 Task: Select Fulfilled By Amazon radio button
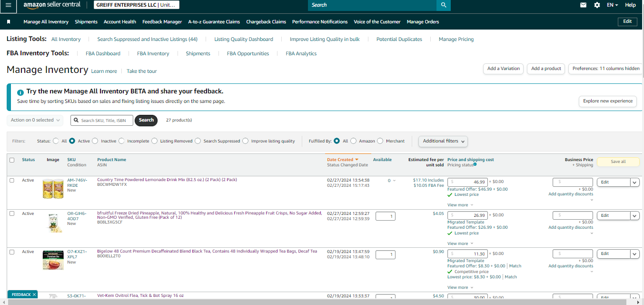353,141
